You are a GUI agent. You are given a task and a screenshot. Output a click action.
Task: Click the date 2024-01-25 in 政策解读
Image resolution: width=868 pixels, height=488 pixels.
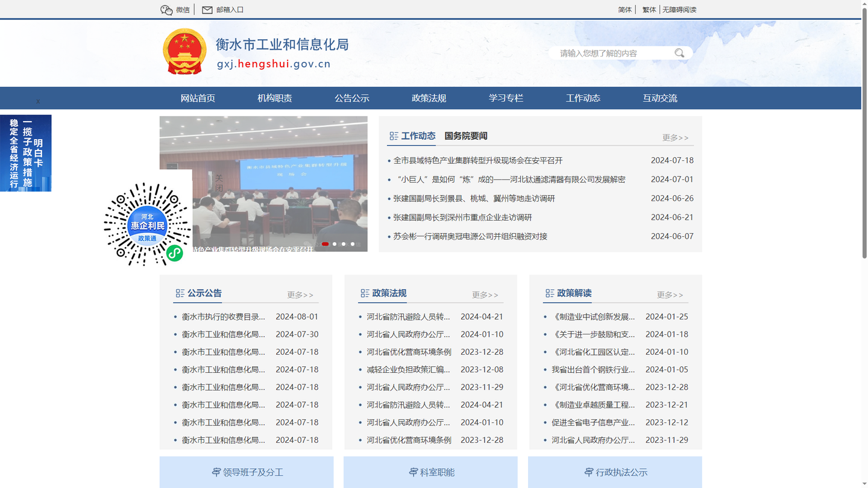(x=667, y=317)
